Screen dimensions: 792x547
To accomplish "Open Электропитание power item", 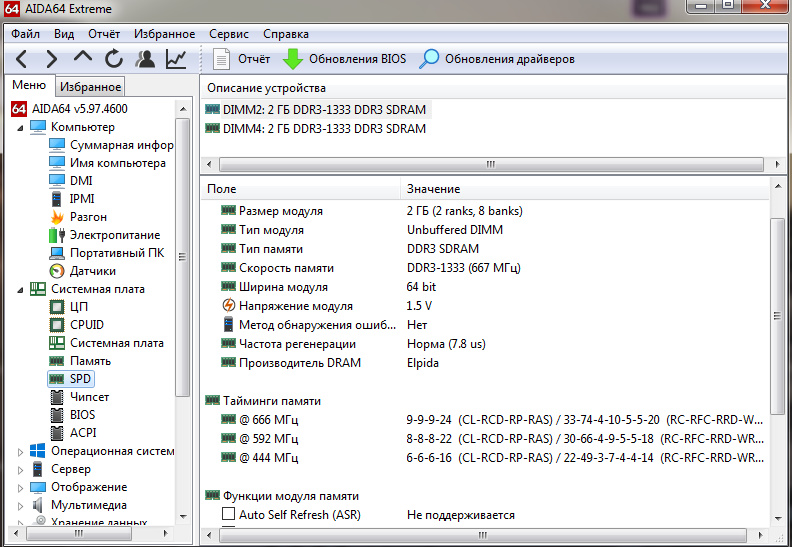I will (x=115, y=235).
